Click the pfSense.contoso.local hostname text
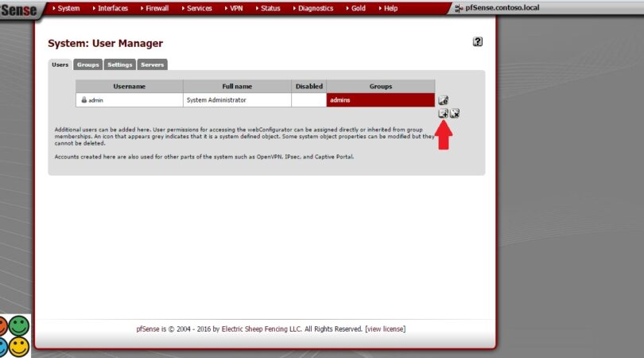 [x=502, y=8]
